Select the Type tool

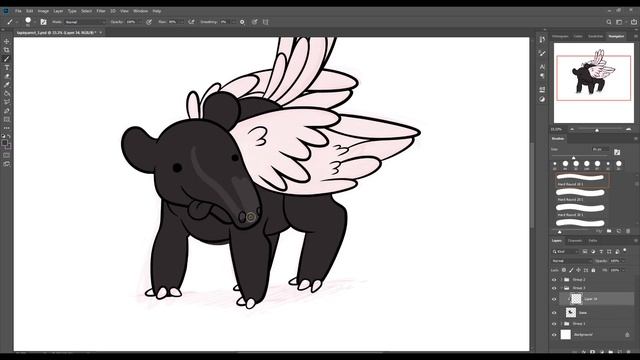coord(7,67)
